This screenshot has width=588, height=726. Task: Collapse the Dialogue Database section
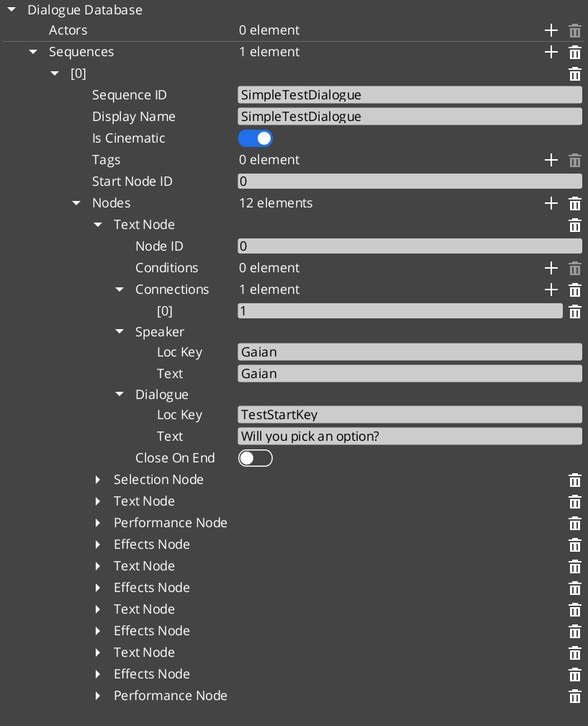tap(10, 10)
